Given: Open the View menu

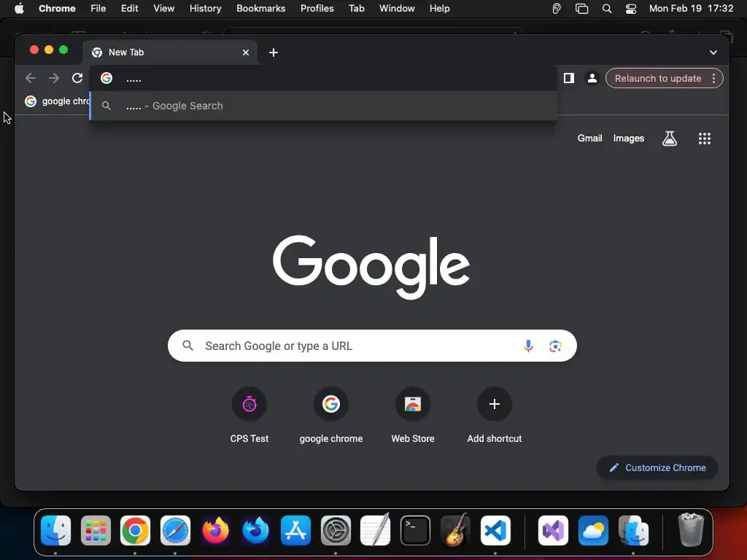Looking at the screenshot, I should pyautogui.click(x=163, y=9).
